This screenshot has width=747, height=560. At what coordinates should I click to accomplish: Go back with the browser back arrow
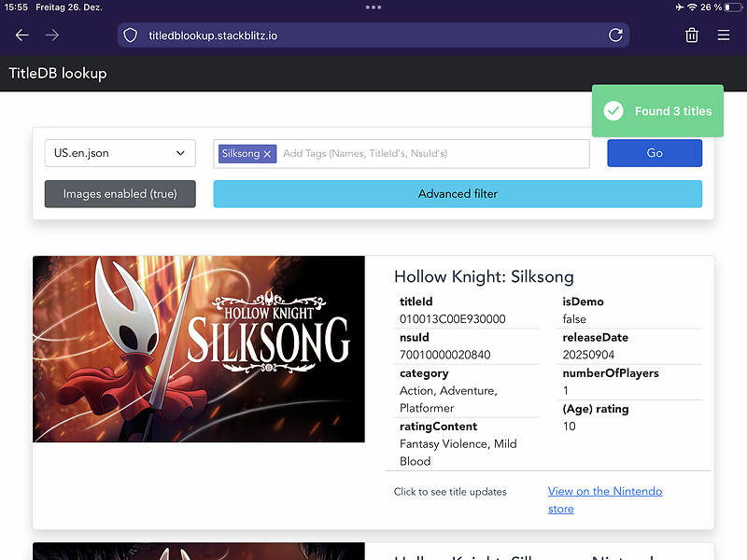tap(22, 35)
